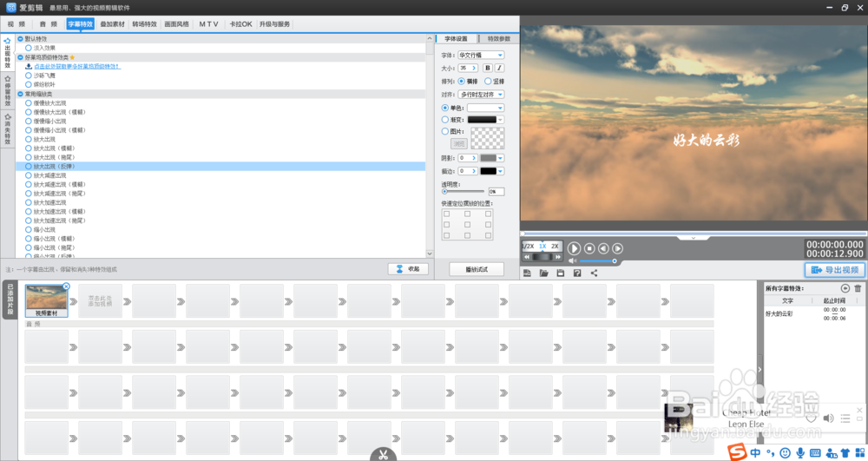Open the 消失特效 side tab
The width and height of the screenshot is (868, 461).
[x=8, y=129]
